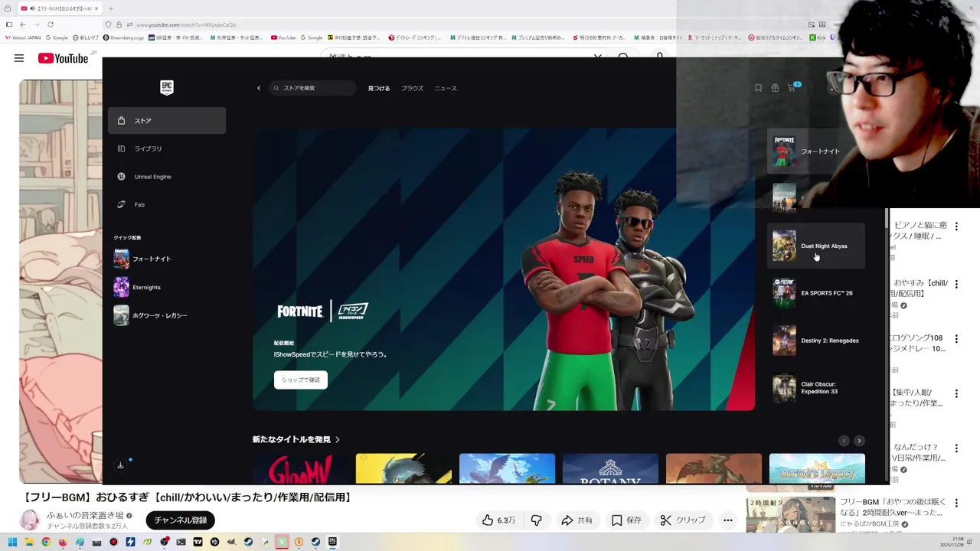Go back using the store back arrow
This screenshot has width=980, height=551.
pyautogui.click(x=259, y=88)
